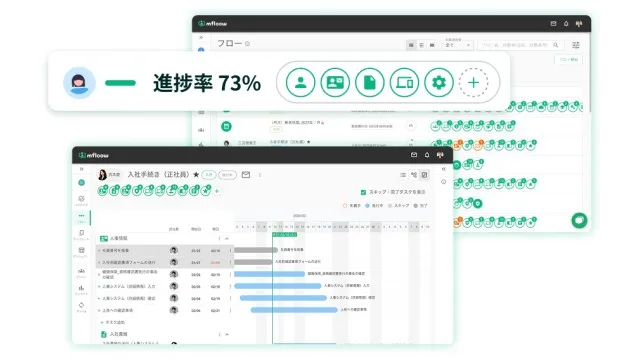Click the employee avatar in the progress callout

coord(79,83)
